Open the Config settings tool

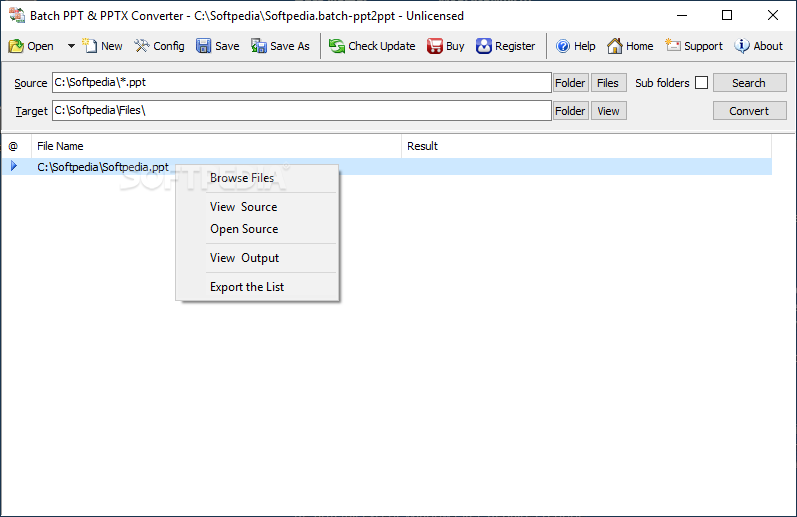click(159, 46)
